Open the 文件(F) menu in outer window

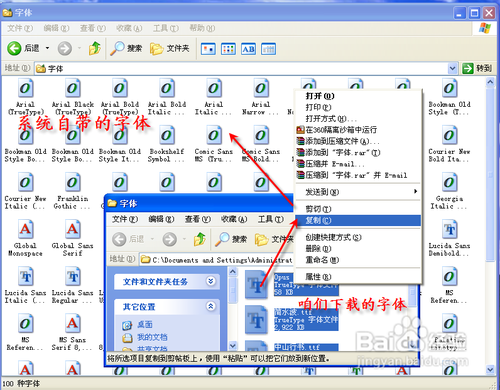tap(20, 28)
